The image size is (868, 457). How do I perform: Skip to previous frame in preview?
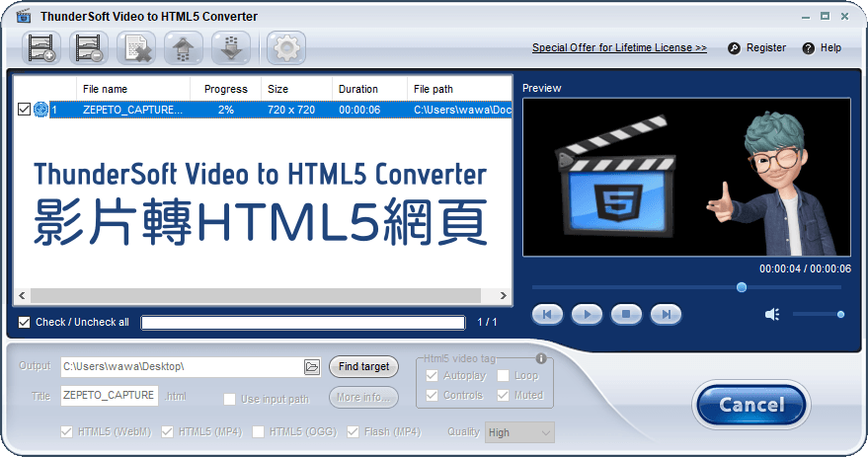[547, 314]
